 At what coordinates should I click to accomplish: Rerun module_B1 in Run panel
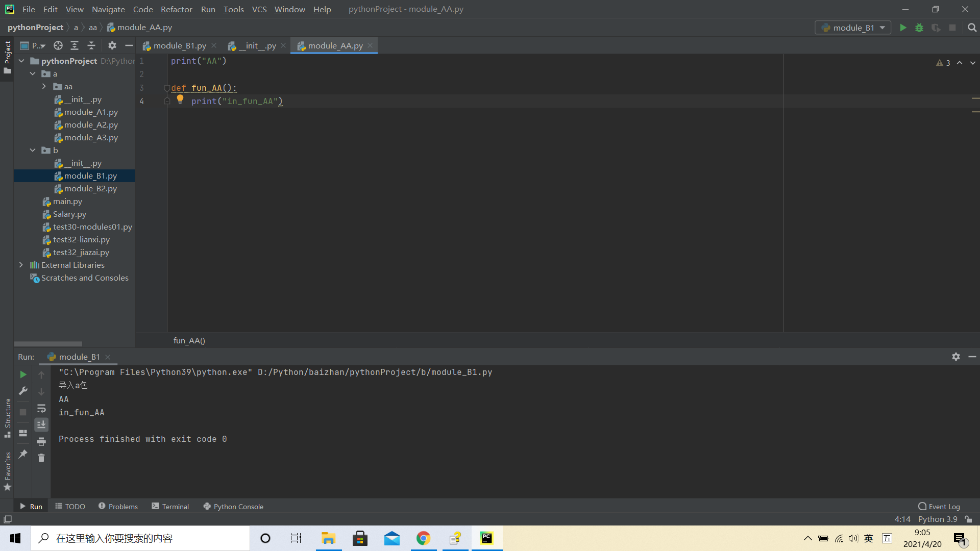pos(23,374)
